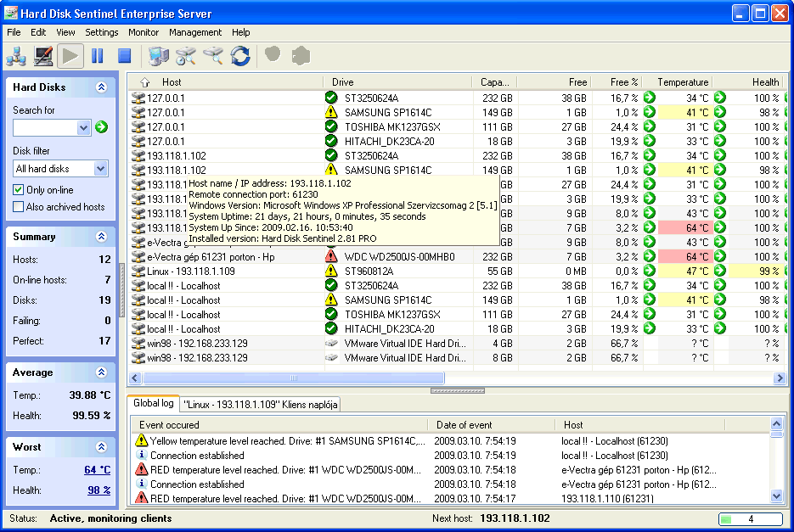Open the Disk filter dropdown
The image size is (794, 532).
(x=101, y=169)
